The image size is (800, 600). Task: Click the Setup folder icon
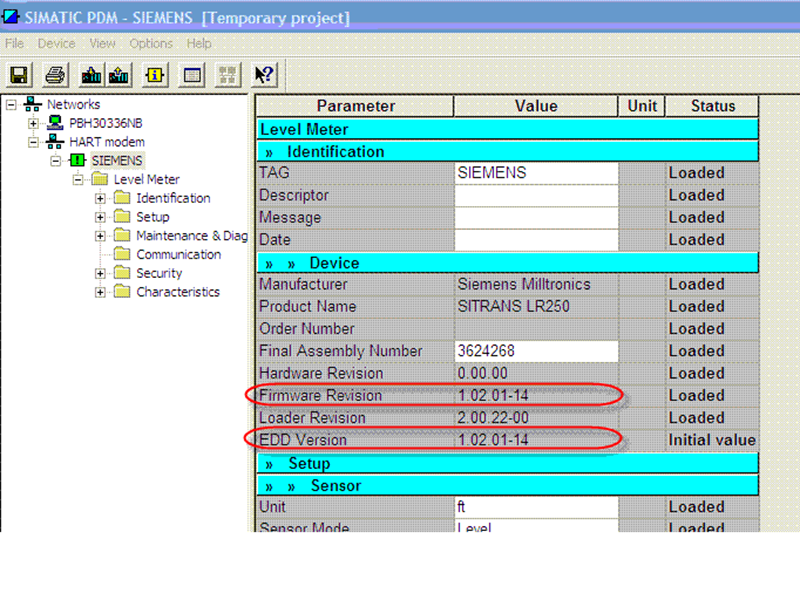coord(122,216)
